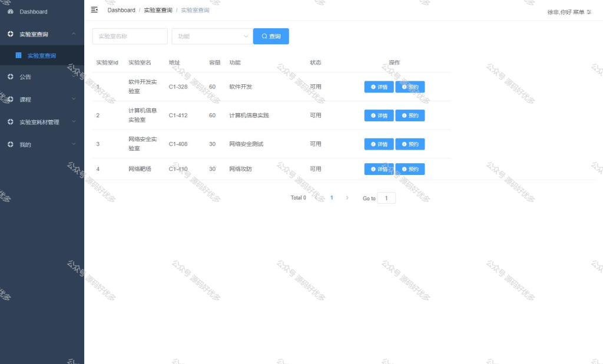Click function cell 计算机信息实践
The image size is (603, 364).
249,115
